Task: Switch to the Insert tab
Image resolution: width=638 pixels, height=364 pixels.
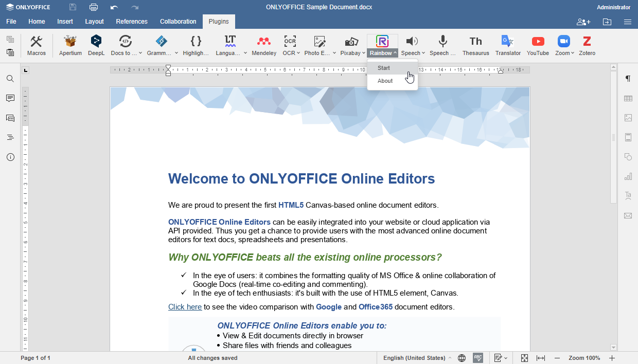Action: tap(65, 22)
